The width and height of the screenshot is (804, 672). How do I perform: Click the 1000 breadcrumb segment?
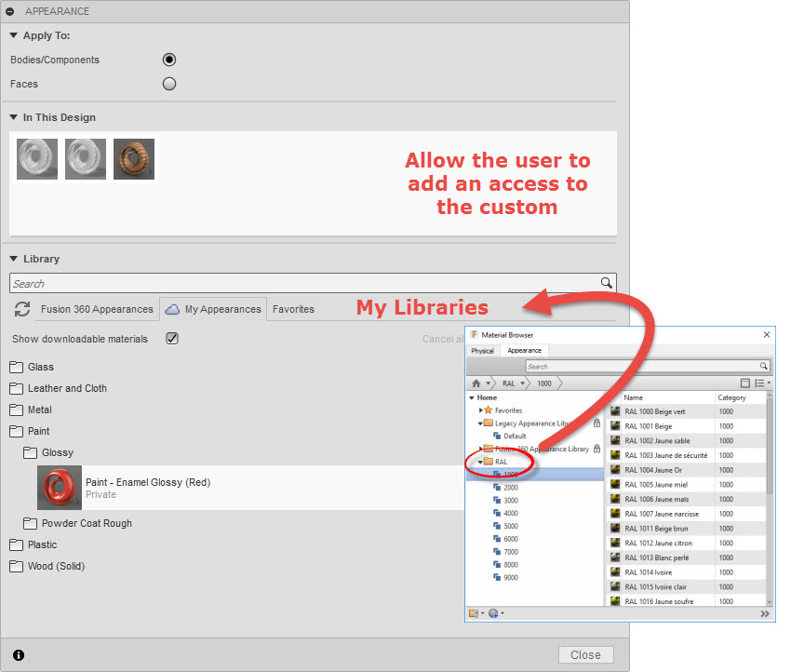pyautogui.click(x=544, y=383)
